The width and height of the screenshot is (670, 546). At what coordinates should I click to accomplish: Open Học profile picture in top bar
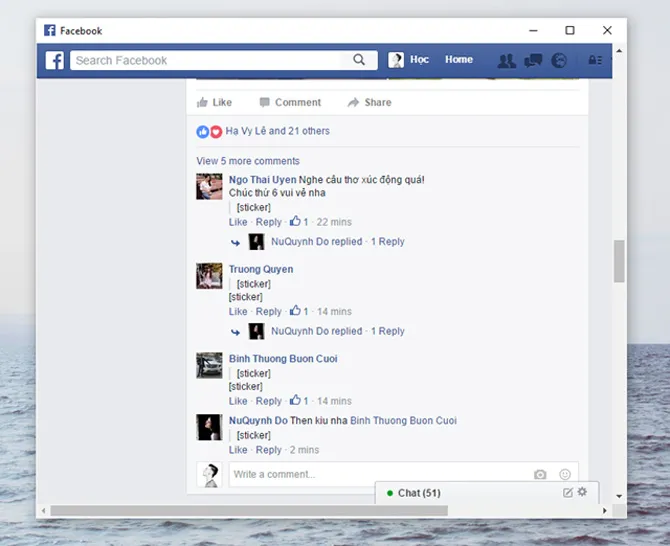click(x=396, y=60)
